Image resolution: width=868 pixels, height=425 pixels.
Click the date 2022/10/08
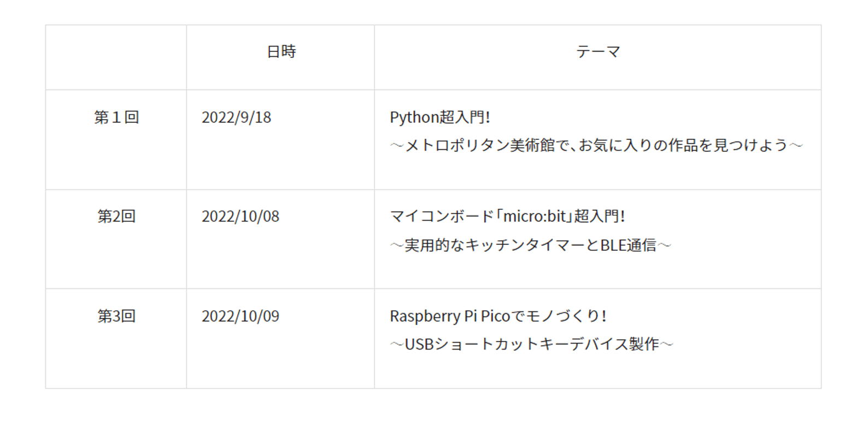[x=240, y=216]
